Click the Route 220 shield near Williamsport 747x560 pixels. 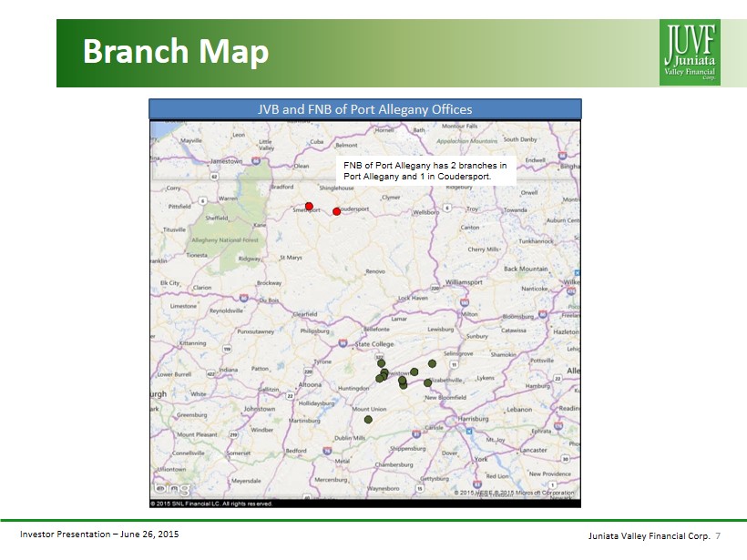point(435,288)
